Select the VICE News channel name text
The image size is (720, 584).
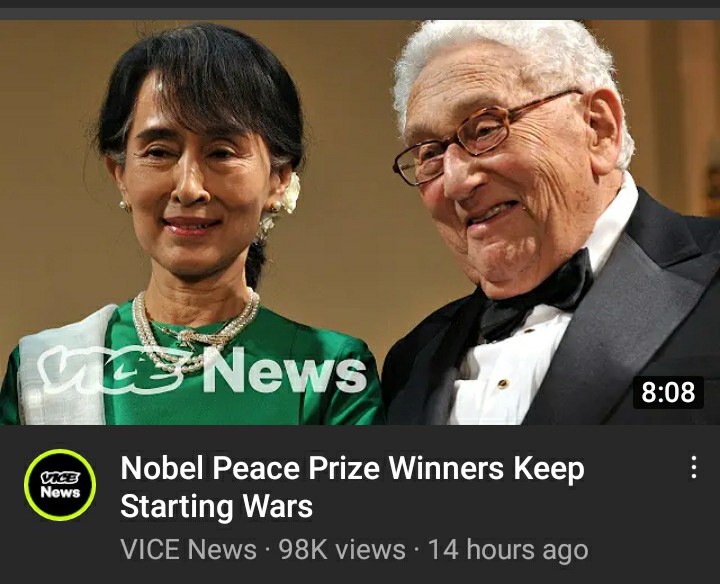pos(188,549)
